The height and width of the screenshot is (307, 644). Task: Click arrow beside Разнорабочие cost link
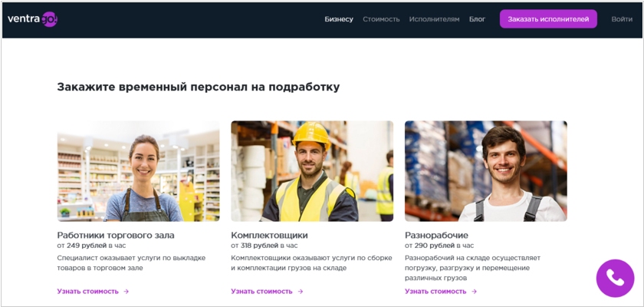point(474,292)
